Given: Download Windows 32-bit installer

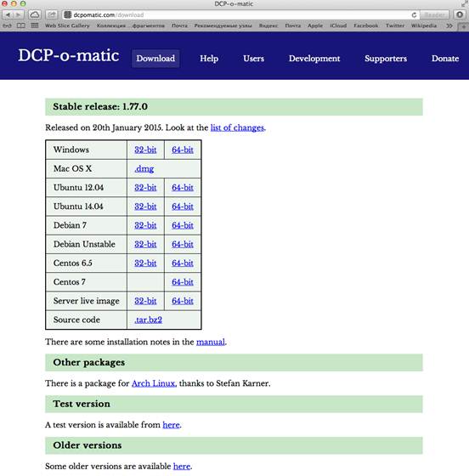Looking at the screenshot, I should 145,150.
